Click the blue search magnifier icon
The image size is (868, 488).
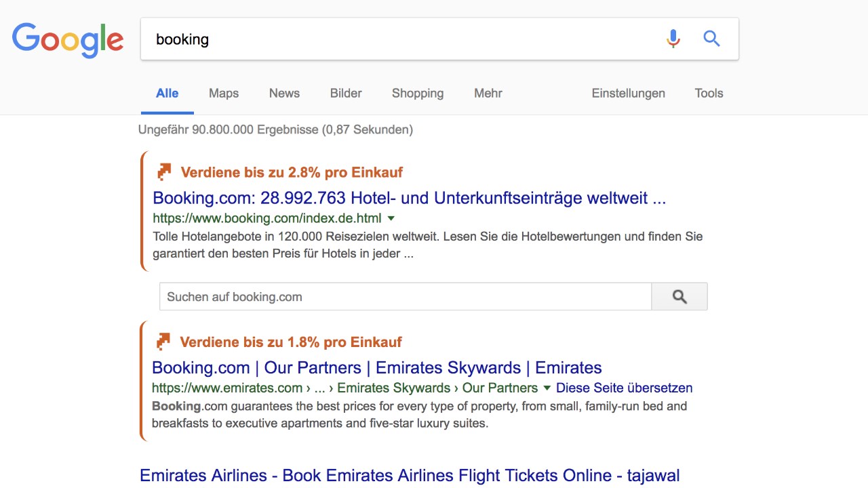click(x=711, y=39)
